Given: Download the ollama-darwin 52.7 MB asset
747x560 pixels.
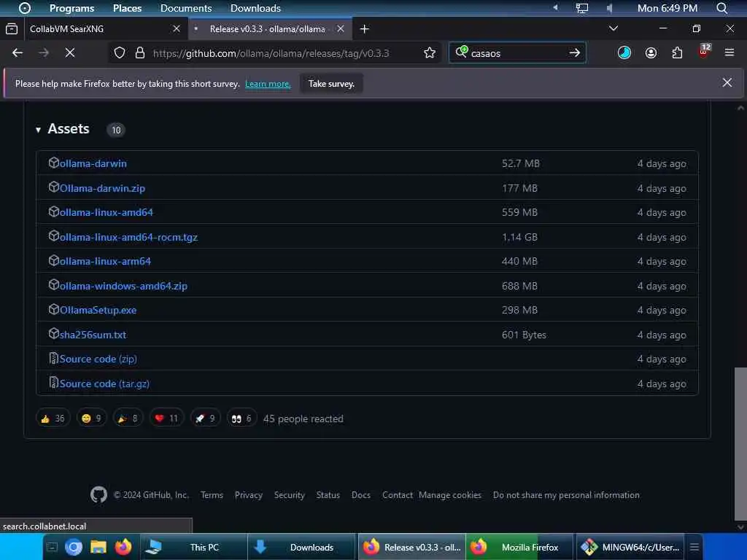Looking at the screenshot, I should click(93, 163).
